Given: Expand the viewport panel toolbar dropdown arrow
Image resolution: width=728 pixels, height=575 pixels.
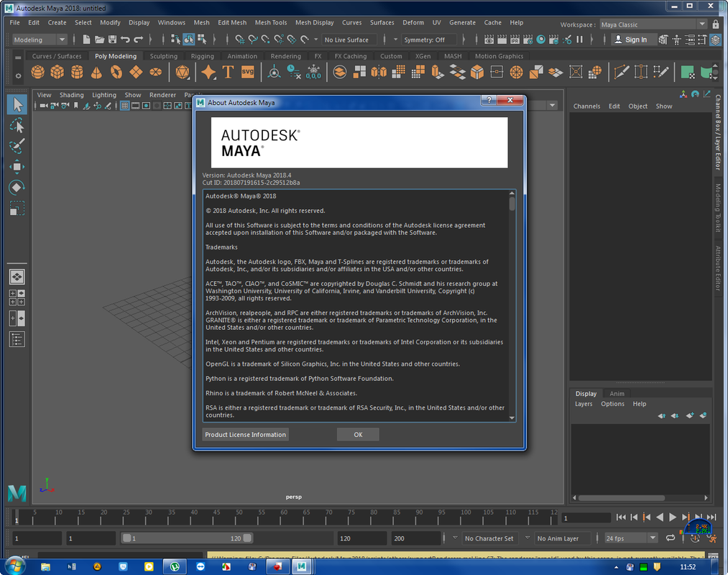Looking at the screenshot, I should [552, 106].
